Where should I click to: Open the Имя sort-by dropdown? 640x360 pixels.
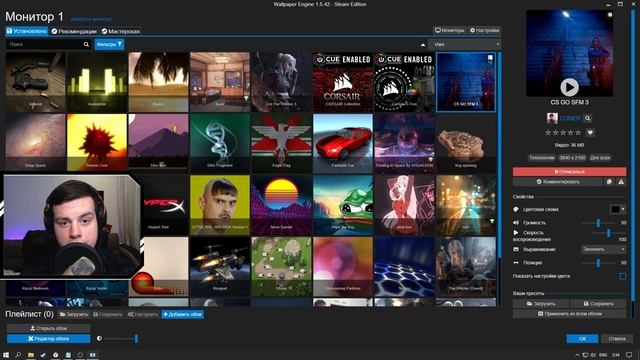pyautogui.click(x=465, y=44)
